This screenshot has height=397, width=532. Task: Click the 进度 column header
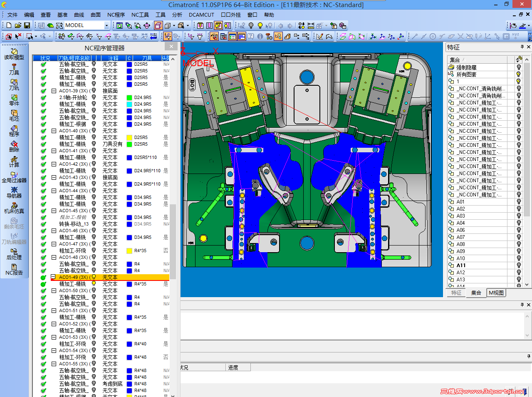pos(238,367)
